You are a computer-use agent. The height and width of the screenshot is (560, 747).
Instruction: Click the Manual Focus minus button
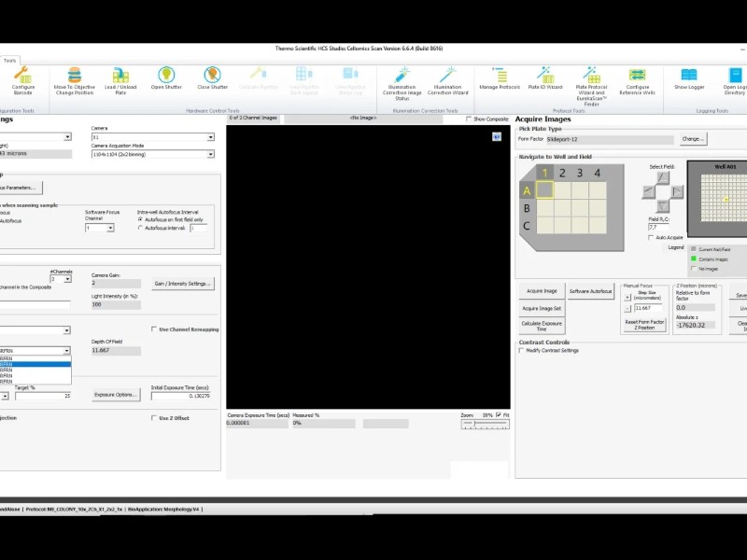click(627, 309)
